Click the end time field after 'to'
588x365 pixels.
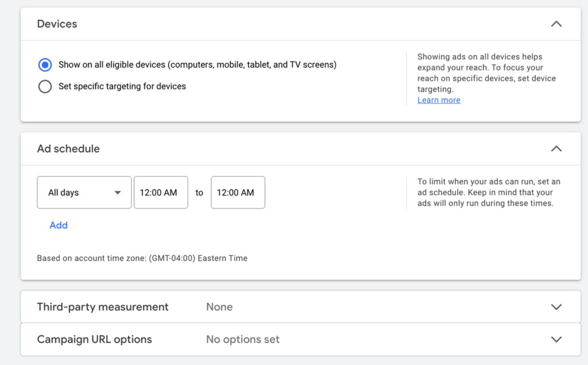[x=238, y=193]
